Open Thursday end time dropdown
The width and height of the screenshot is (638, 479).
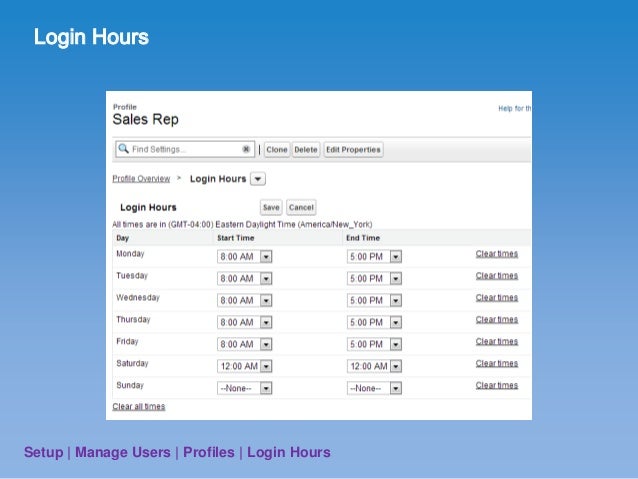[x=374, y=323]
